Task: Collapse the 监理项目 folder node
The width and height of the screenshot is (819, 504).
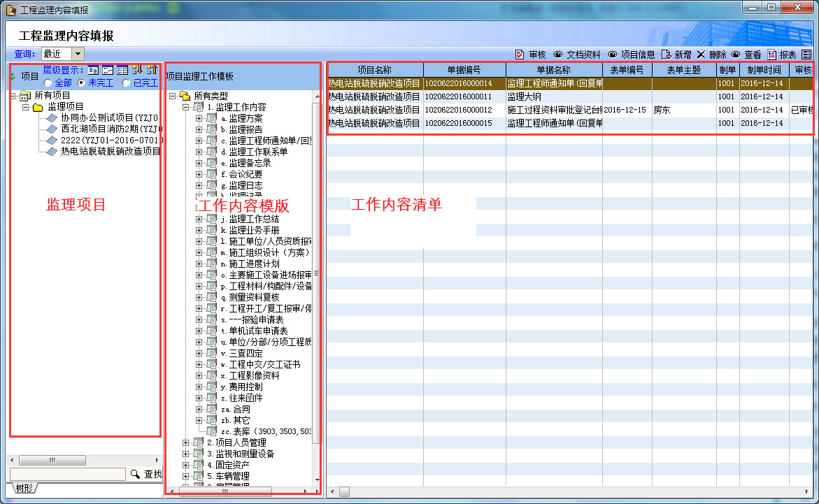Action: 25,107
